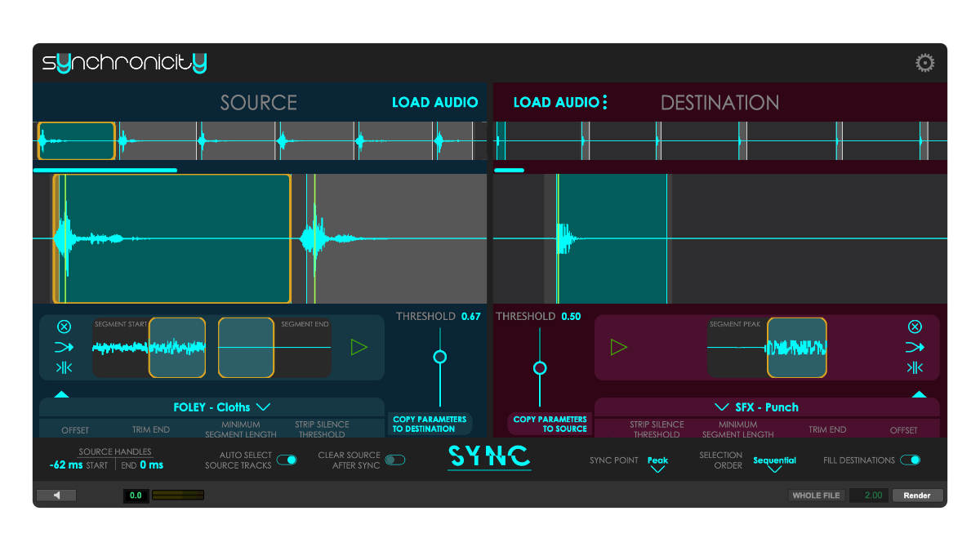The width and height of the screenshot is (980, 551).
Task: Collapse the destination parameters with the up triangle
Action: coord(920,394)
